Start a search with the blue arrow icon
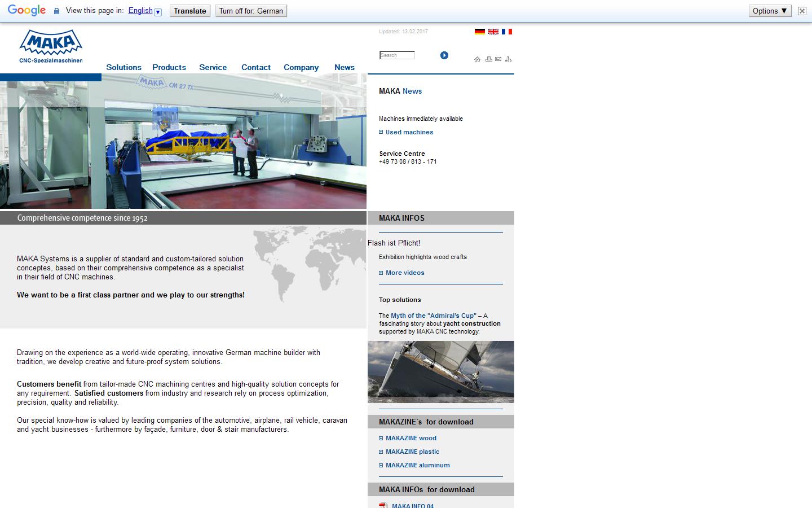 tap(444, 55)
